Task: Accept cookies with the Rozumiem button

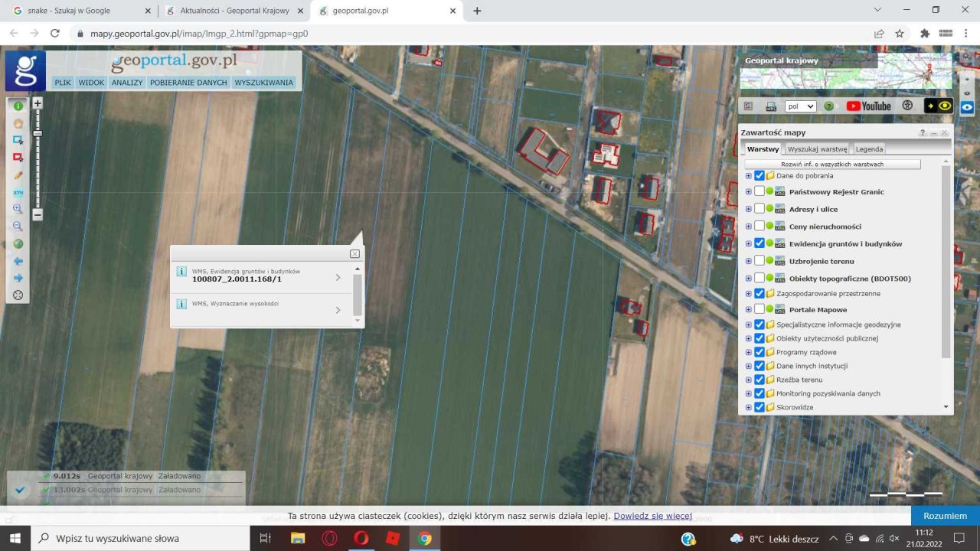Action: tap(945, 516)
